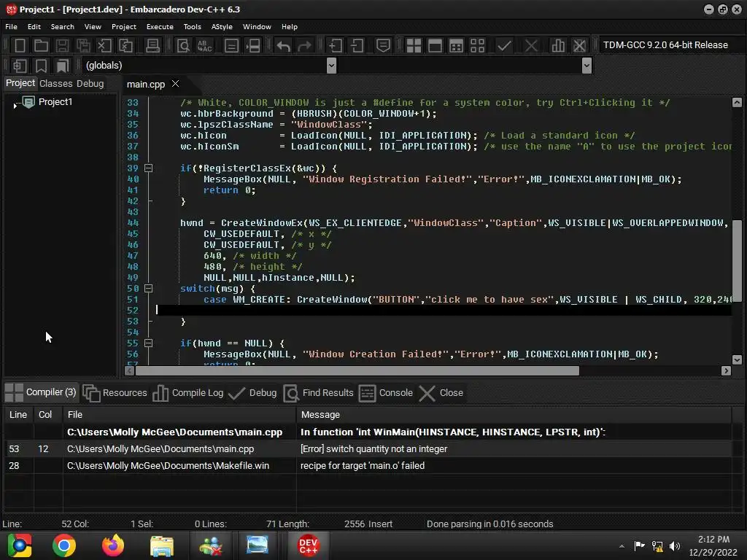This screenshot has height=560, width=747.
Task: Click the toolbar icon right of Replace
Action: click(231, 46)
